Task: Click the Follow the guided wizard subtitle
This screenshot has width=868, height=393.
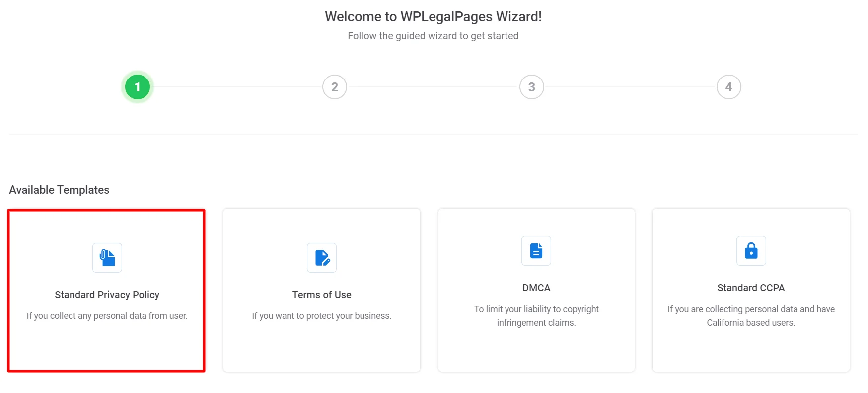Action: 434,35
